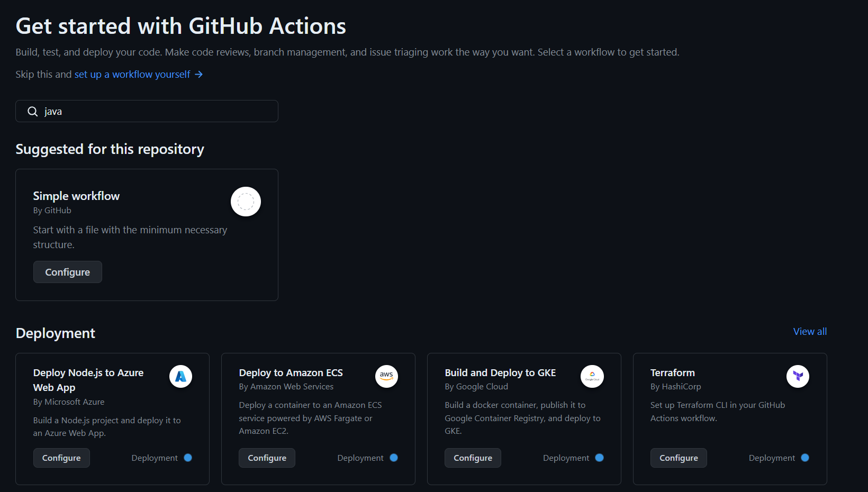Viewport: 868px width, 492px height.
Task: Click 'By Google Cloud' text
Action: coord(476,387)
